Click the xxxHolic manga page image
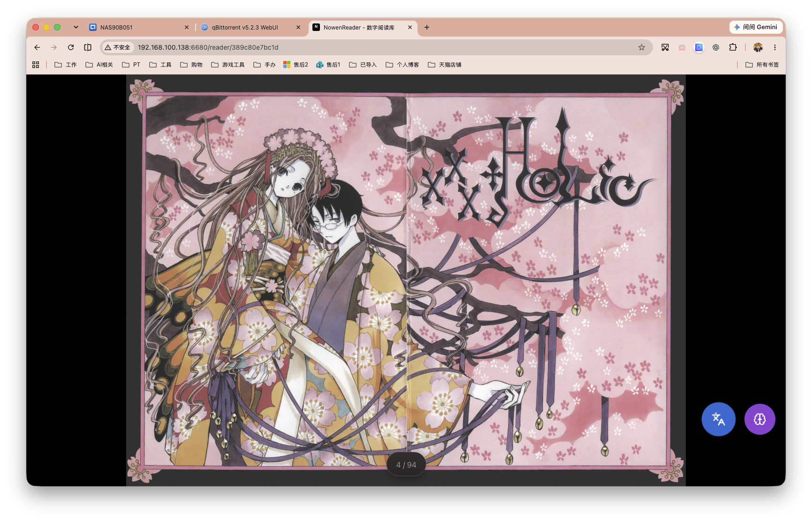Image resolution: width=812 pixels, height=521 pixels. (406, 280)
